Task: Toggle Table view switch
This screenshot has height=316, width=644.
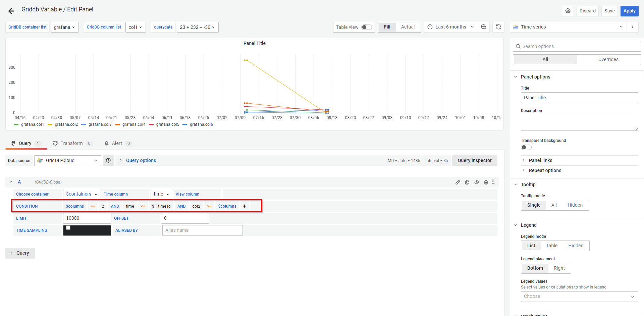Action: pos(366,27)
